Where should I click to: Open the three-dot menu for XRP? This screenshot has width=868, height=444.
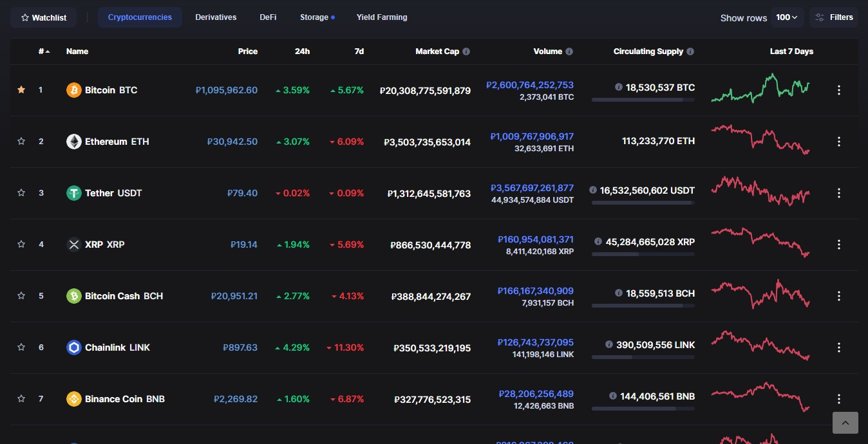tap(839, 245)
